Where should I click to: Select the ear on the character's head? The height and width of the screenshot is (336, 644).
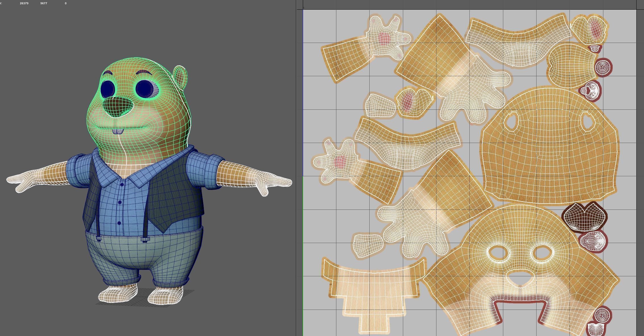coord(181,78)
